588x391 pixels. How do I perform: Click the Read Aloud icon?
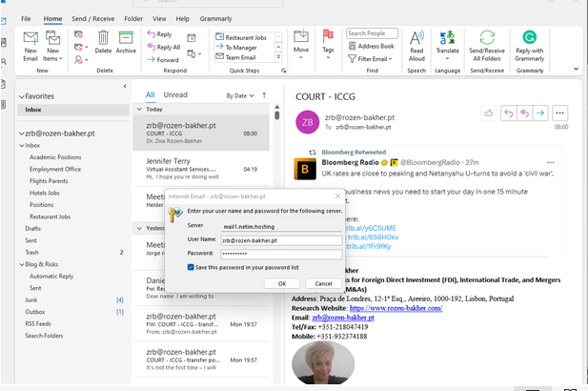(416, 38)
